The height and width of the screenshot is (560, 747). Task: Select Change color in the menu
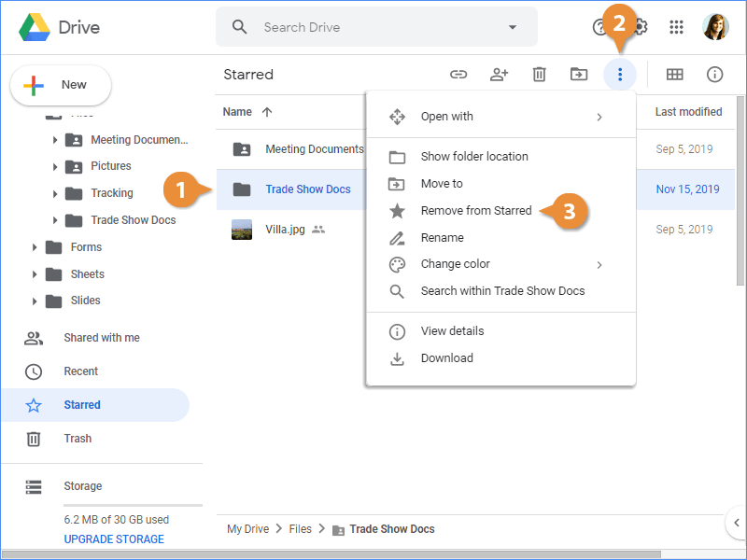(x=455, y=264)
